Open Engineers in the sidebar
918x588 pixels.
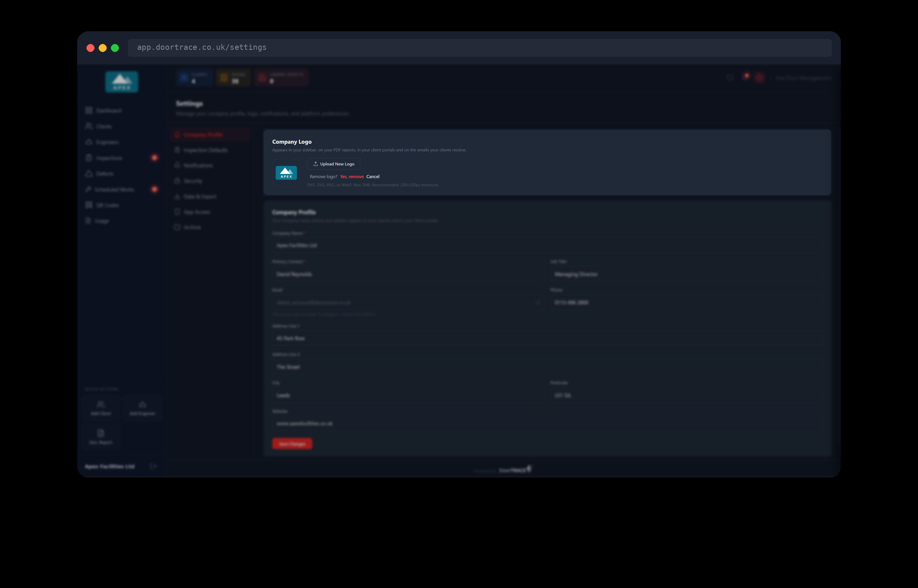click(x=122, y=142)
